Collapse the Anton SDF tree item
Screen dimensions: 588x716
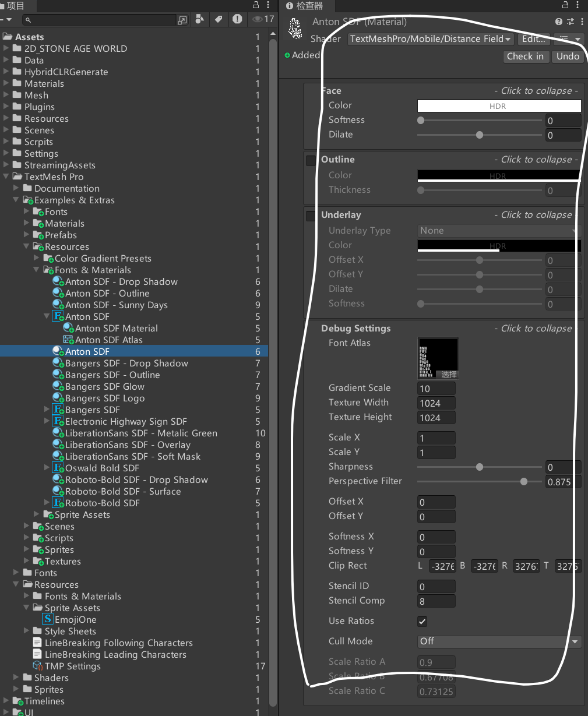[x=47, y=316]
